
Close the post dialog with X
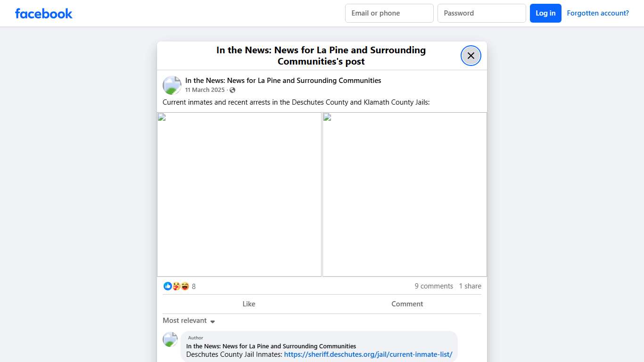pyautogui.click(x=471, y=56)
